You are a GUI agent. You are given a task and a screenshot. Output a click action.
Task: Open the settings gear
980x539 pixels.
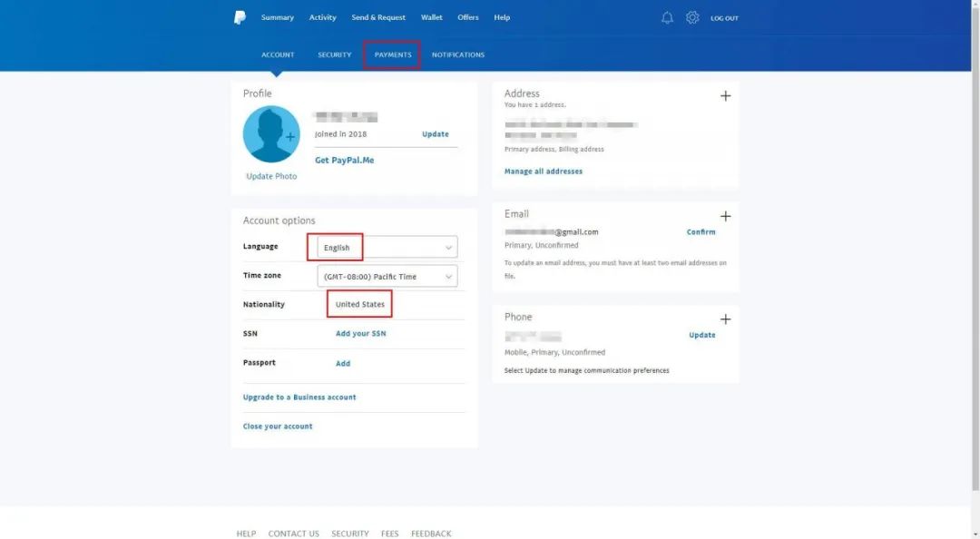[x=692, y=16]
